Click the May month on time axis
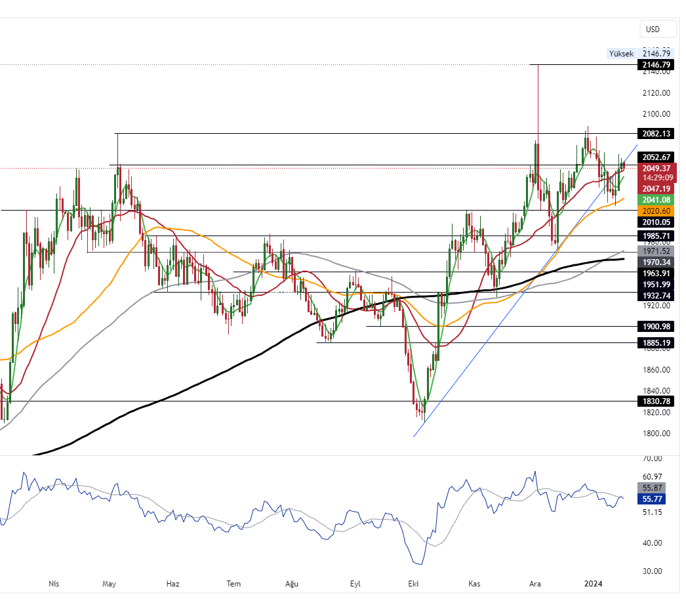Screen dimensions: 686x616 point(110,583)
